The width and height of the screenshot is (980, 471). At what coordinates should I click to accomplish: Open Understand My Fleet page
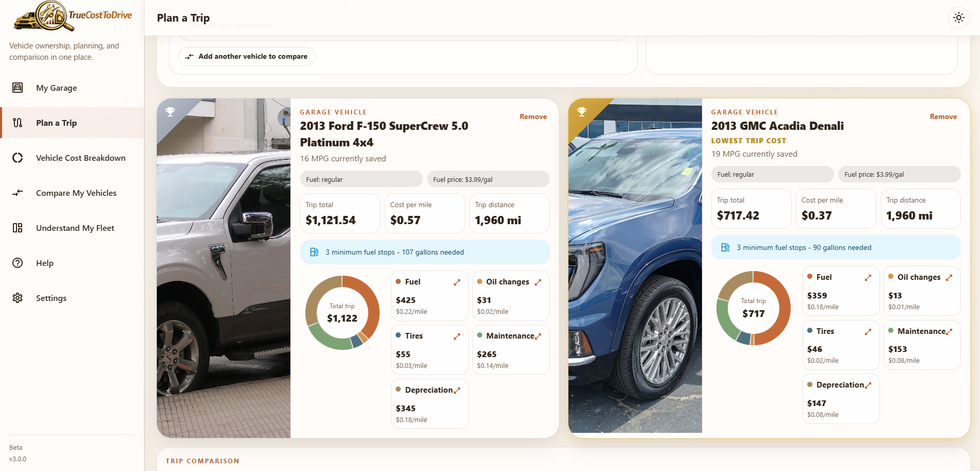click(72, 228)
